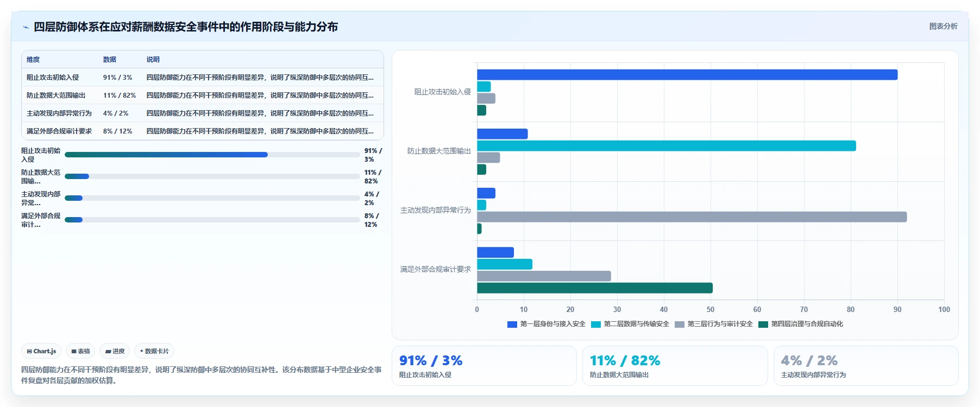The image size is (980, 407).
Task: Click table value 4% / 2%
Action: coord(116,113)
